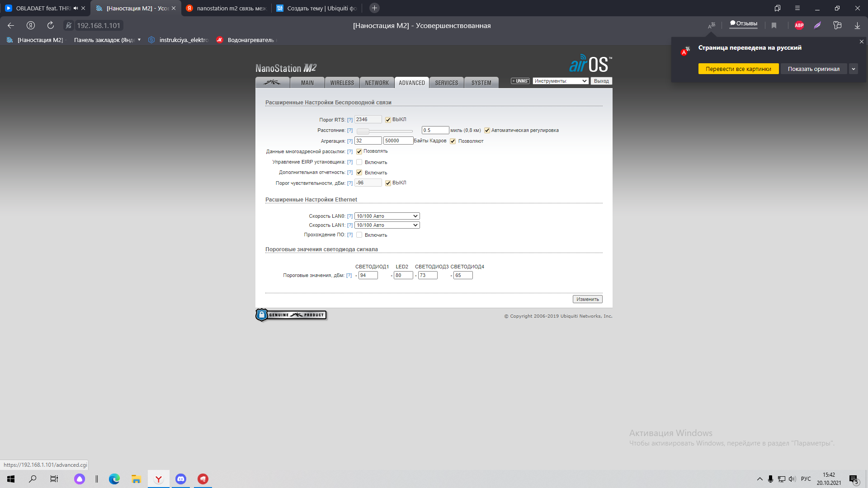This screenshot has height=488, width=868.
Task: Click the aggregation frames field 32
Action: point(368,141)
